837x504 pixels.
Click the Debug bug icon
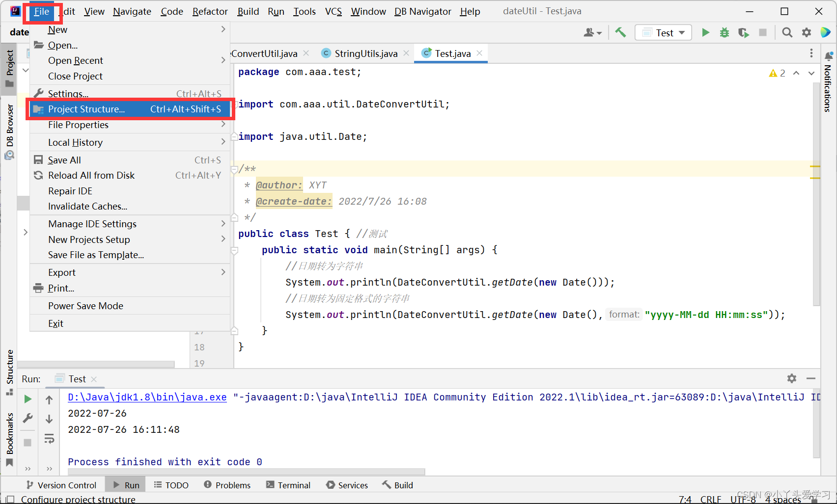724,32
